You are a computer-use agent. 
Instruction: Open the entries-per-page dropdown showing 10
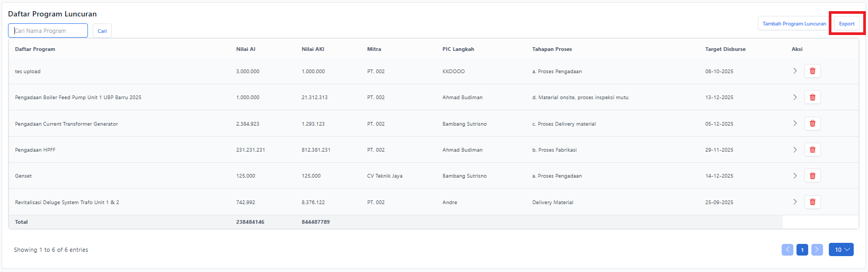click(x=840, y=250)
